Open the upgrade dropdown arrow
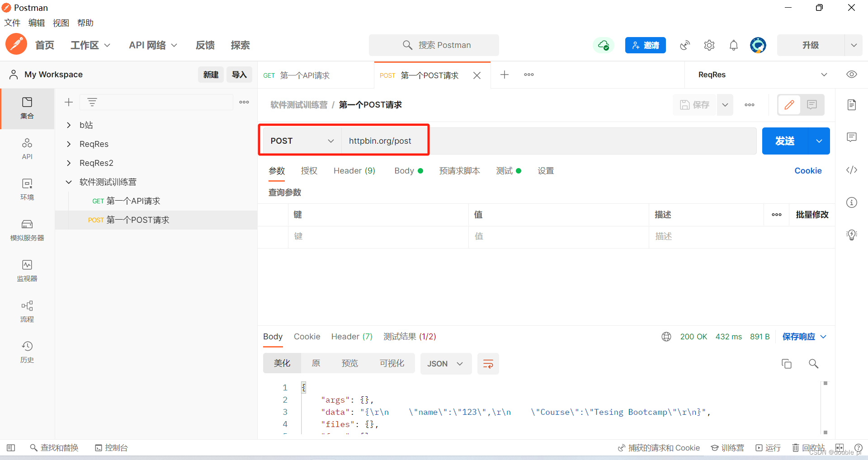The width and height of the screenshot is (868, 460). (854, 45)
